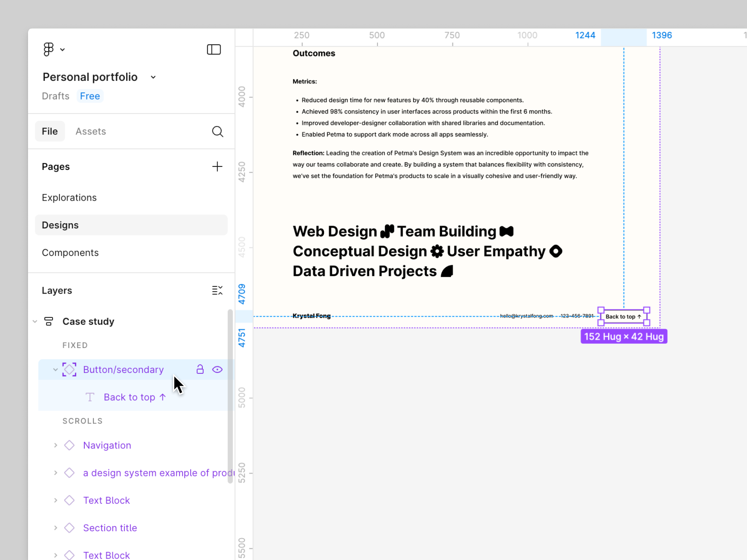Click the Button/secondary instance icon
The height and width of the screenshot is (560, 747).
click(x=69, y=369)
